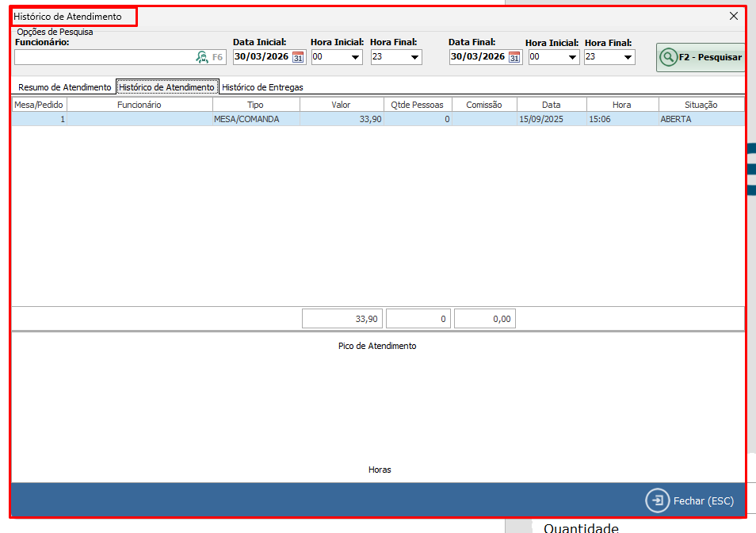Click the Data Inicial date field
The image size is (756, 533).
click(262, 57)
